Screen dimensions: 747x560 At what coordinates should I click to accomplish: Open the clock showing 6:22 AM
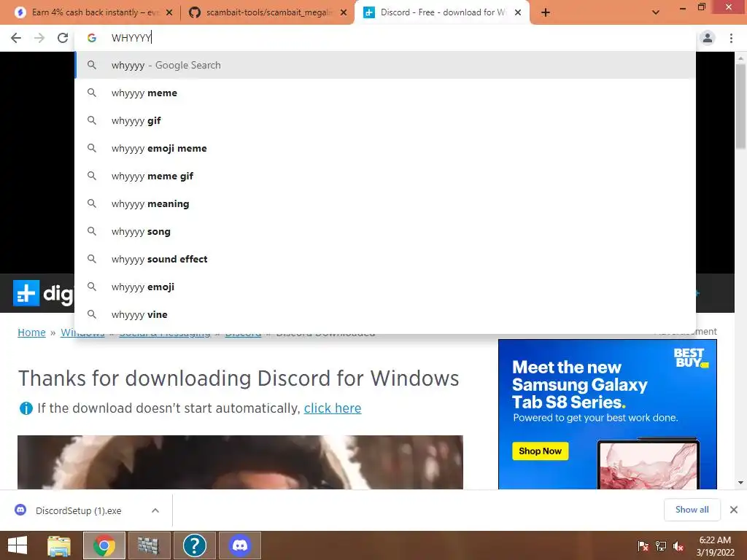[x=715, y=545]
